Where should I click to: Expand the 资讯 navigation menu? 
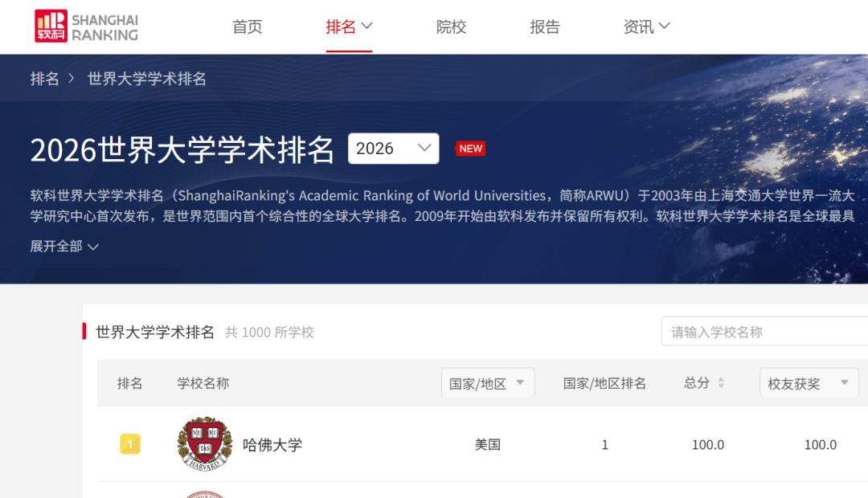[x=646, y=27]
